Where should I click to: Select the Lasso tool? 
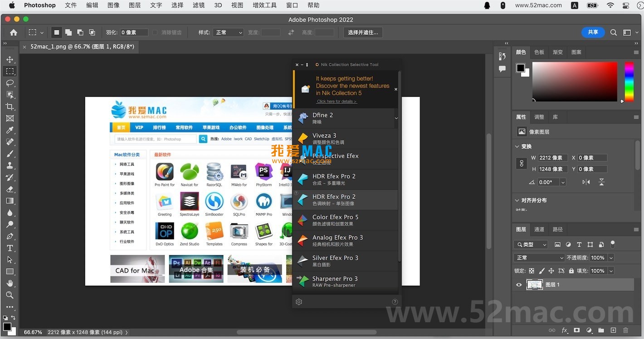pyautogui.click(x=10, y=83)
